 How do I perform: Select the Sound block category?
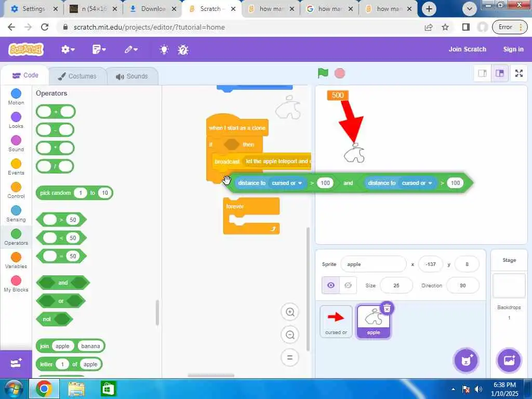(16, 143)
